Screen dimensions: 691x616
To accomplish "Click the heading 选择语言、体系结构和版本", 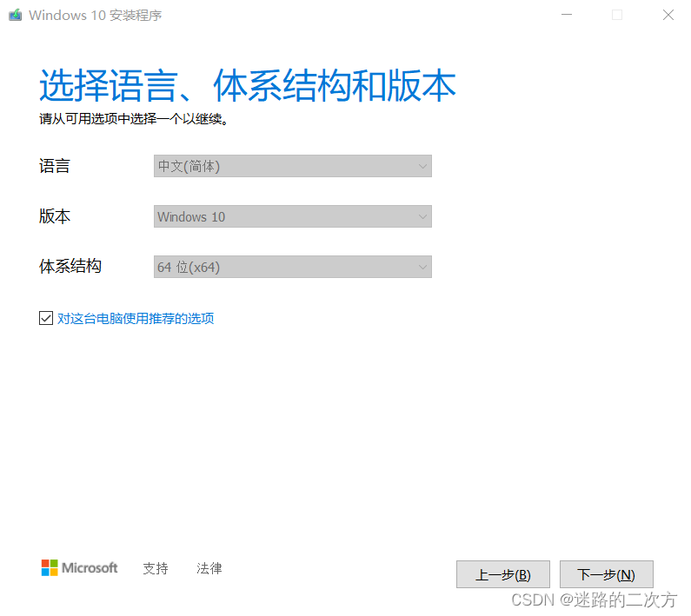I will pyautogui.click(x=247, y=85).
